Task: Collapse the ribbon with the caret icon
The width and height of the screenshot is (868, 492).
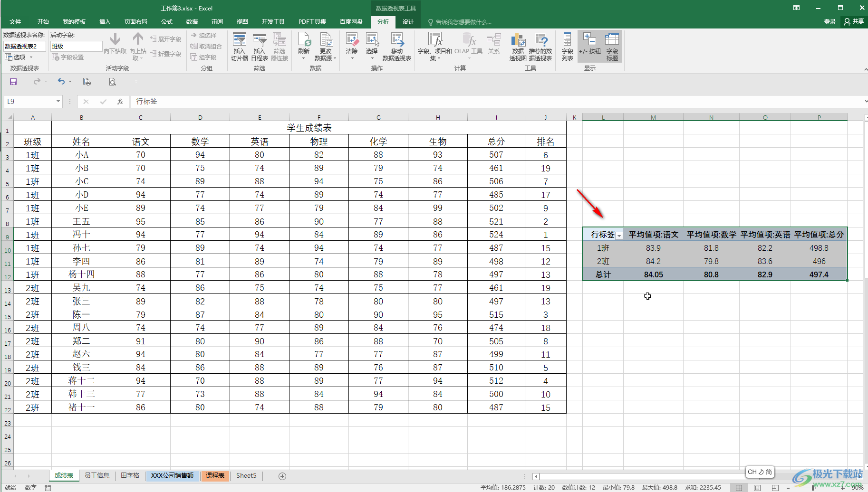Action: pyautogui.click(x=865, y=69)
